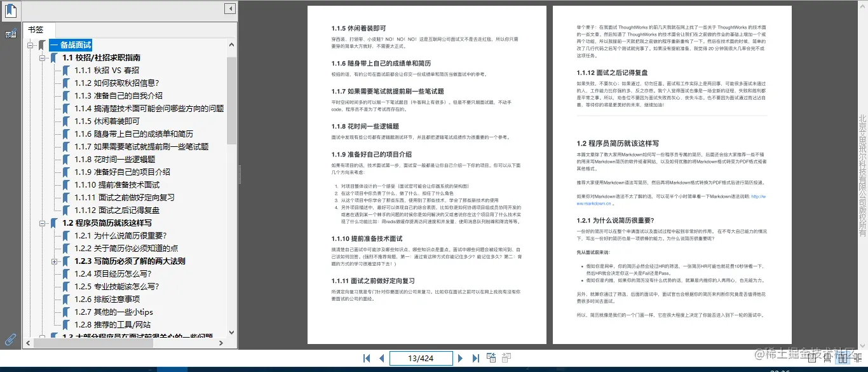868x372 pixels.
Task: Click bookmarks vertical scrollbar up arrow
Action: point(232,45)
